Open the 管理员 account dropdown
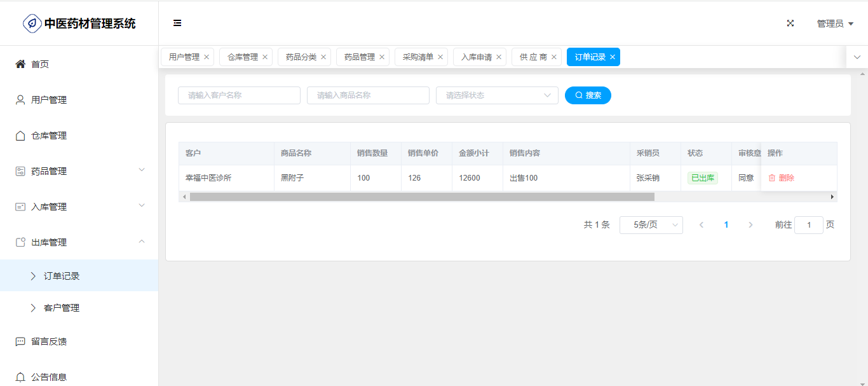This screenshot has width=868, height=386. point(834,24)
